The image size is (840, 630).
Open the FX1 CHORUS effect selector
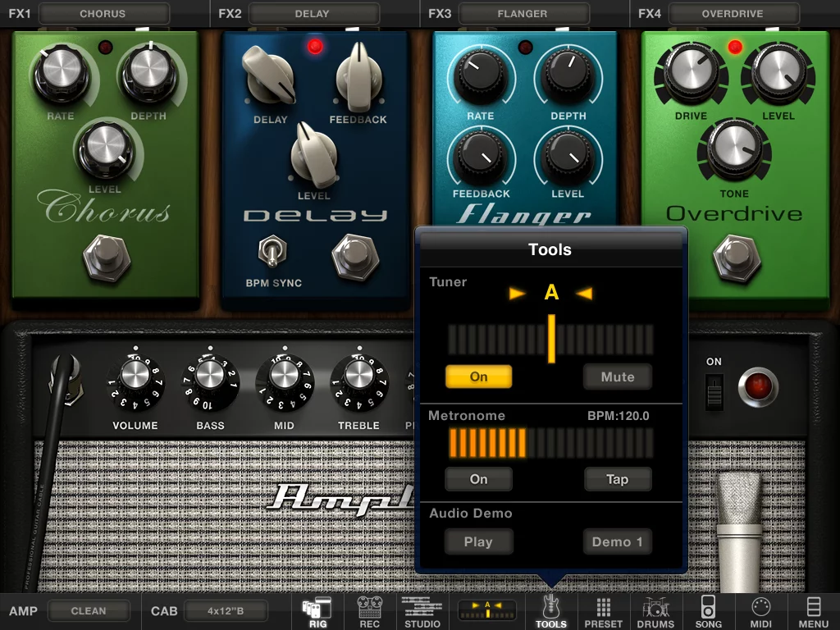(x=104, y=12)
